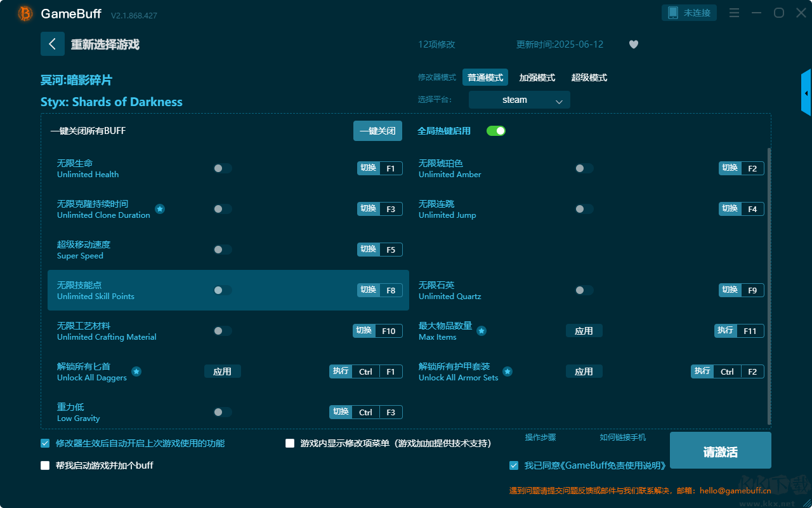The height and width of the screenshot is (508, 812).
Task: Open the 操作步骤 link
Action: pos(540,438)
